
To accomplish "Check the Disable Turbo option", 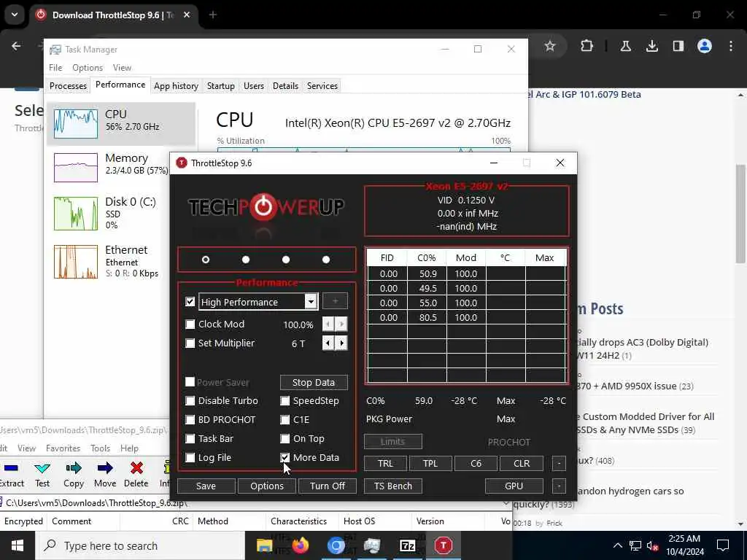I will coord(190,401).
